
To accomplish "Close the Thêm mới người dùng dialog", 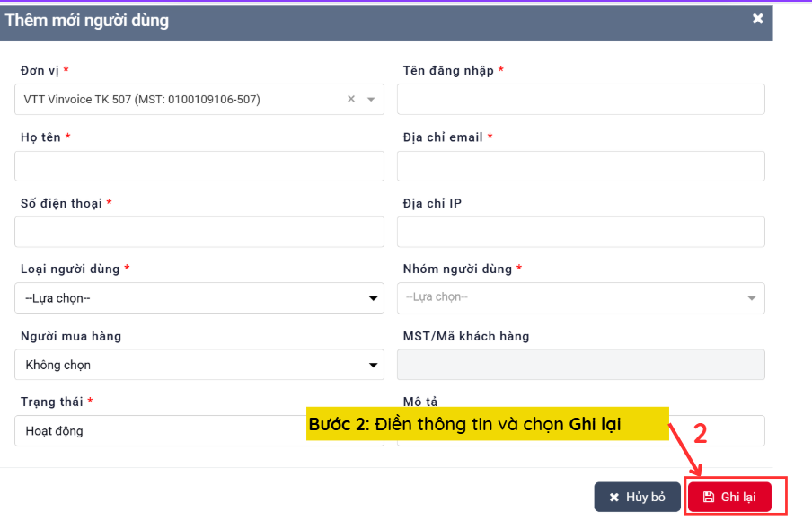I will pyautogui.click(x=757, y=19).
